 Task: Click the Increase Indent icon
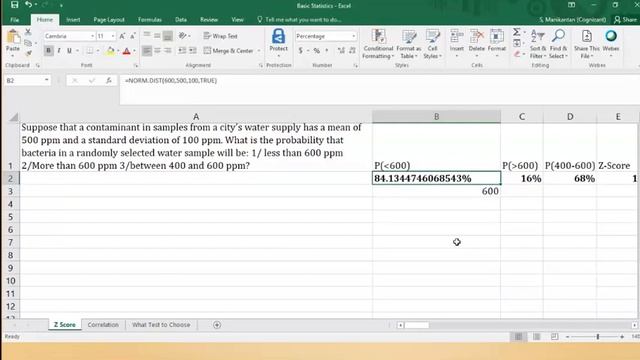(193, 51)
